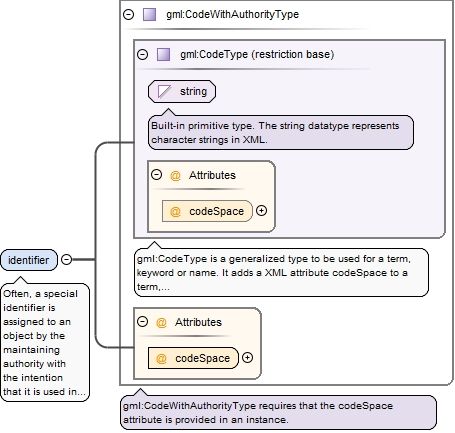Expand the upper codeSpace attribute
Screen dimensions: 455x433
point(262,211)
